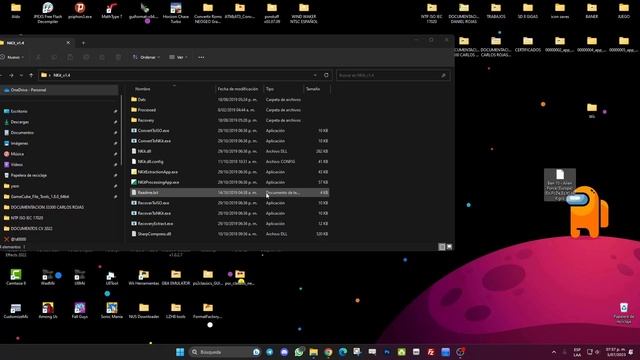Sort by Tipo column

point(270,89)
